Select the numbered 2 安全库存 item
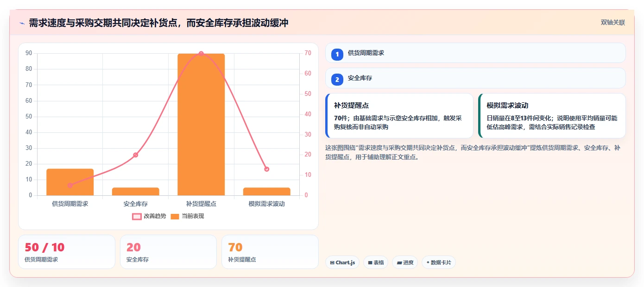This screenshot has width=644, height=287. click(x=475, y=78)
